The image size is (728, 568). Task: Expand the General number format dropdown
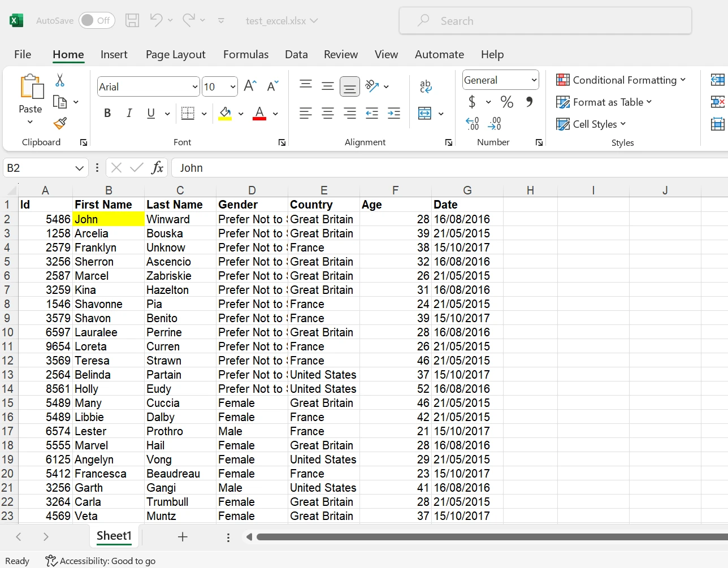534,80
